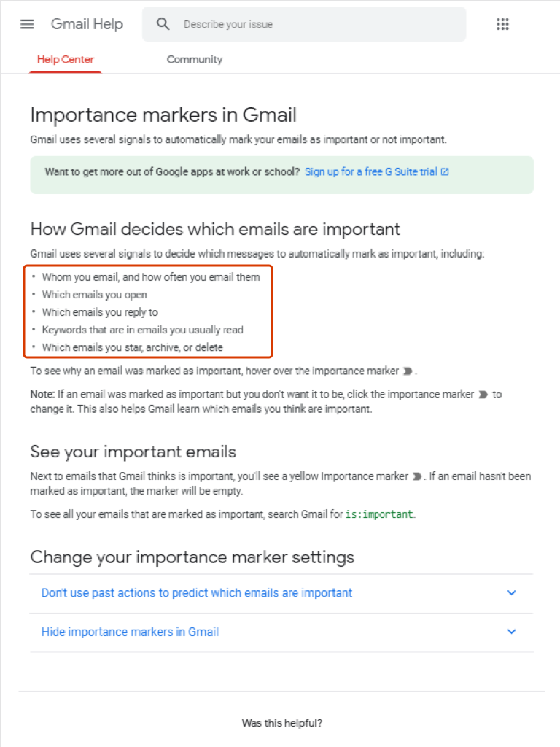Click the importance marker icon after 'hover over the importance marker'
Viewport: 560px width, 747px height.
[x=408, y=371]
